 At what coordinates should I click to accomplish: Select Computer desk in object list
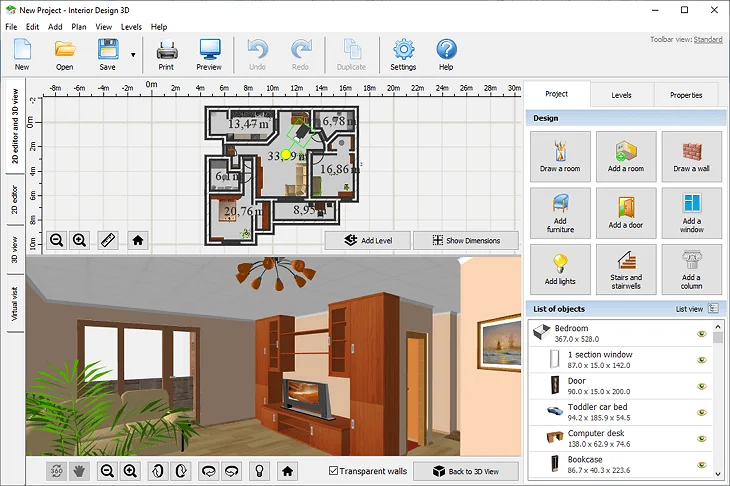pyautogui.click(x=621, y=438)
